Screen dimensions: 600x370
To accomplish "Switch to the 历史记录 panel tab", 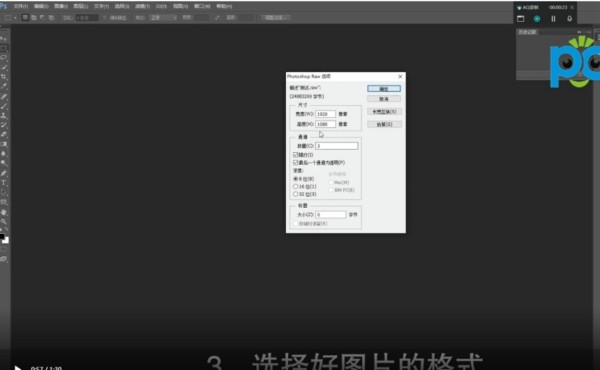I will [527, 32].
